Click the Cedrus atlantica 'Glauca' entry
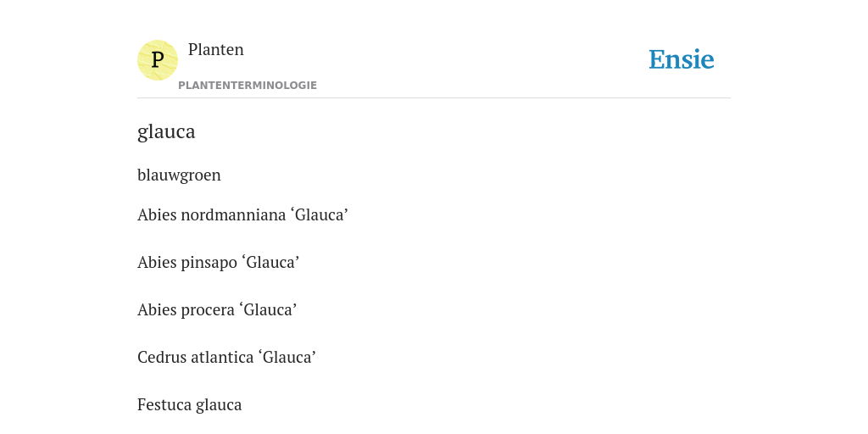 point(226,357)
